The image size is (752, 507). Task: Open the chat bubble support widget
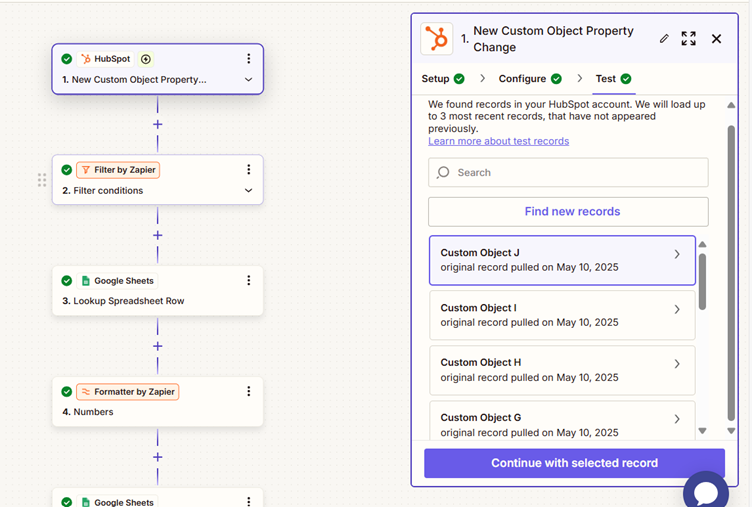pyautogui.click(x=706, y=492)
